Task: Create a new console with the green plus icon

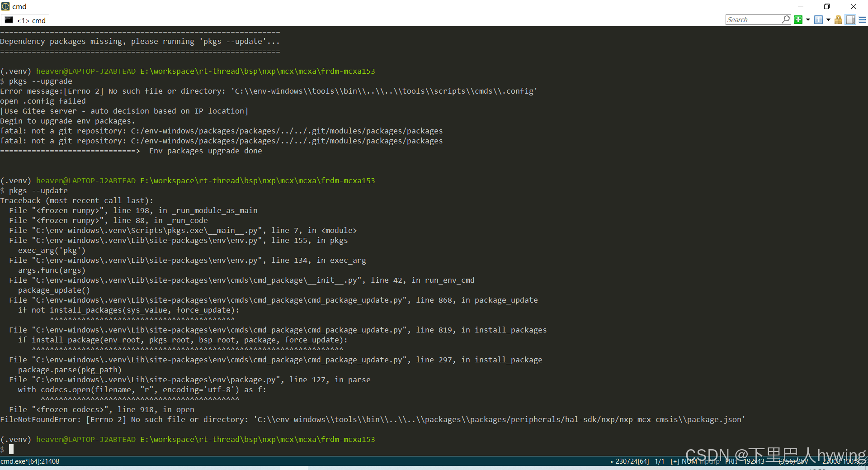Action: pyautogui.click(x=798, y=19)
